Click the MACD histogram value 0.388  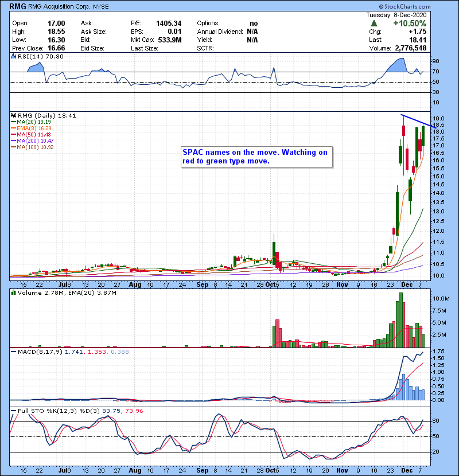(x=120, y=352)
